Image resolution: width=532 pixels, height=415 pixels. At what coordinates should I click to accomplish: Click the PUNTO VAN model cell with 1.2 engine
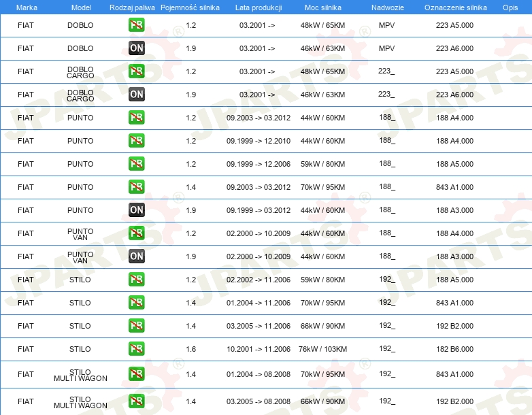coord(80,234)
